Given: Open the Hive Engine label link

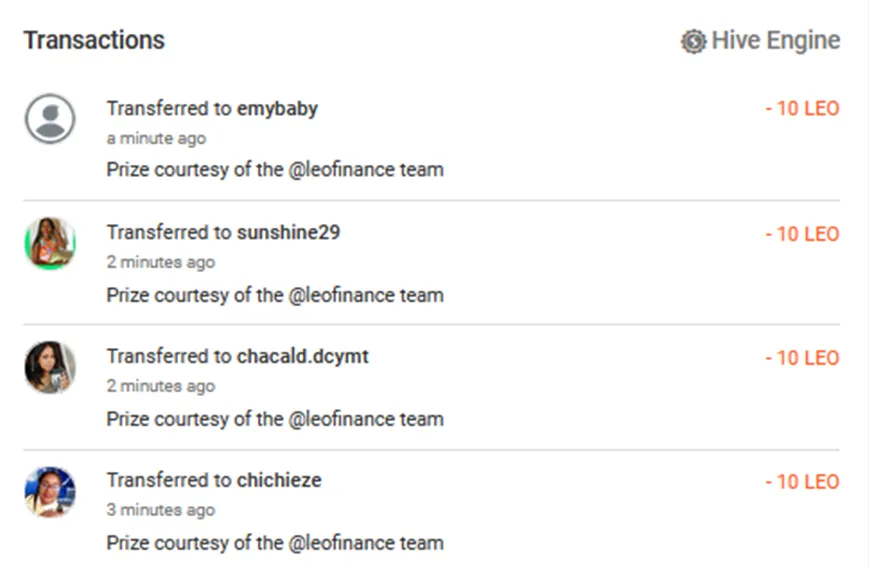Looking at the screenshot, I should click(x=775, y=40).
